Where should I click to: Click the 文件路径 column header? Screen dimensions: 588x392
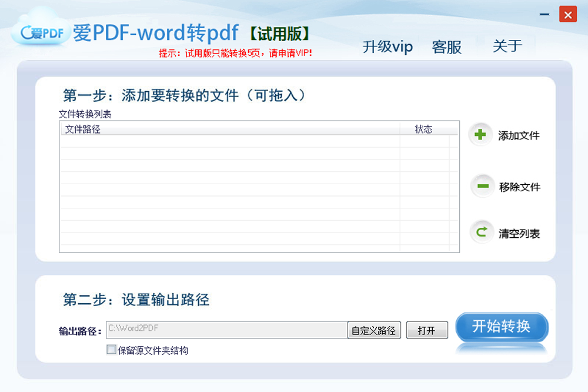tap(230, 129)
